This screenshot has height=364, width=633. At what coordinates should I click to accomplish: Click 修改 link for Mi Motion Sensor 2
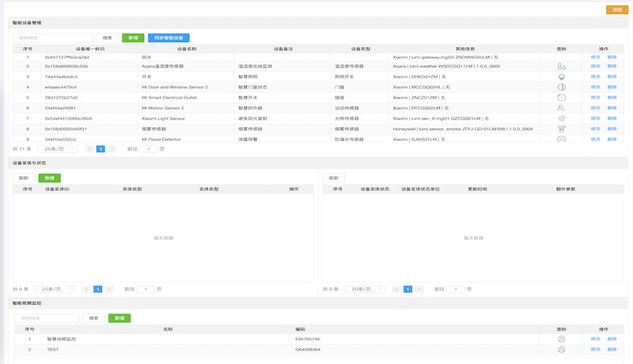pyautogui.click(x=595, y=108)
